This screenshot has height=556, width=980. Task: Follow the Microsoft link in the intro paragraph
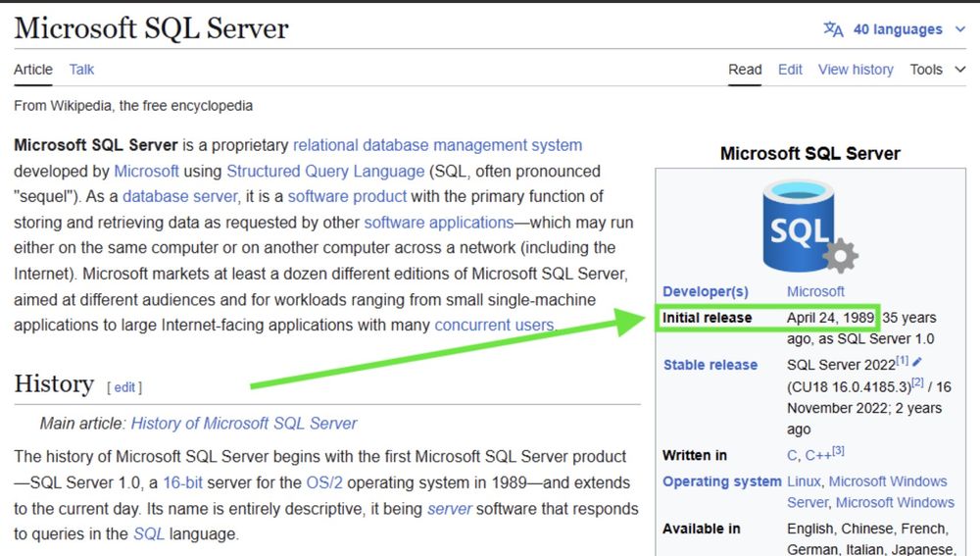[146, 171]
